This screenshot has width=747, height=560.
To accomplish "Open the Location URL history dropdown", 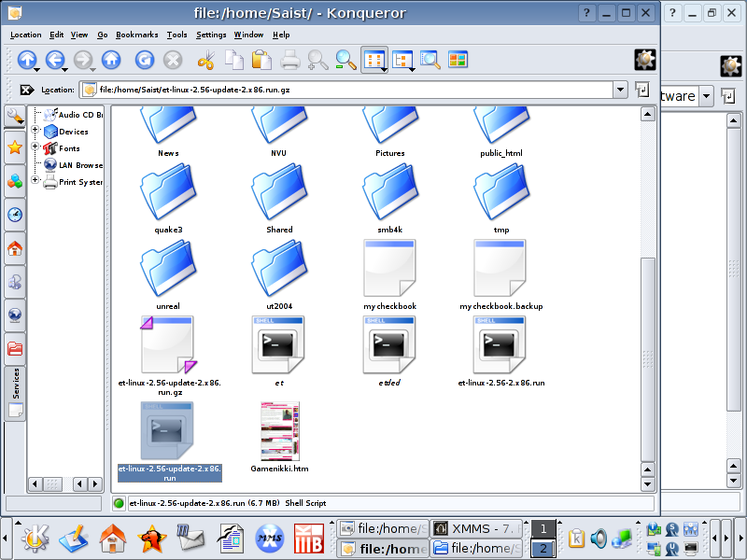I will tap(620, 90).
